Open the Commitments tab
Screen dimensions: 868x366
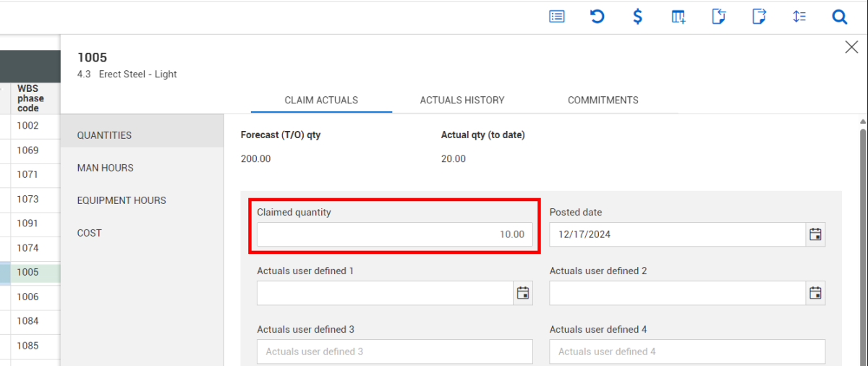(x=603, y=101)
